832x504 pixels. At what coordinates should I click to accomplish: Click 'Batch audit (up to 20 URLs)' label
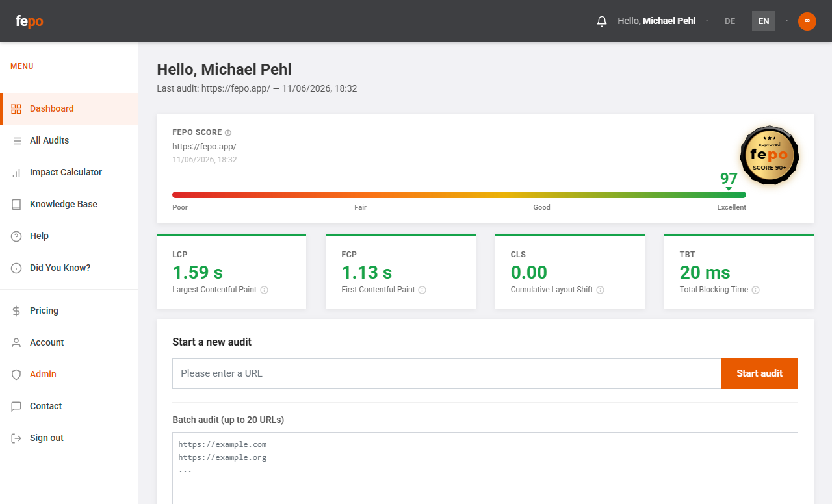coord(228,420)
